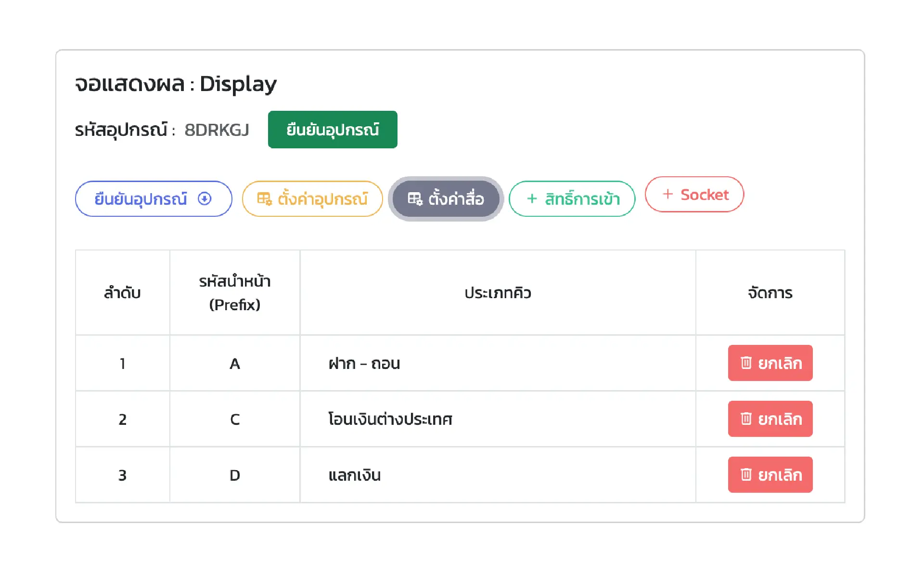Click the table-gear icon in ตั้งค่าสื่อ button
This screenshot has height=578, width=924.
(x=415, y=198)
